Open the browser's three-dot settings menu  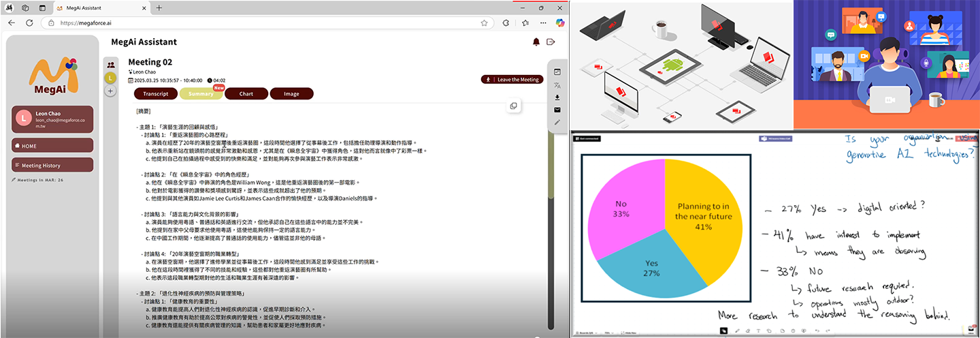[543, 22]
